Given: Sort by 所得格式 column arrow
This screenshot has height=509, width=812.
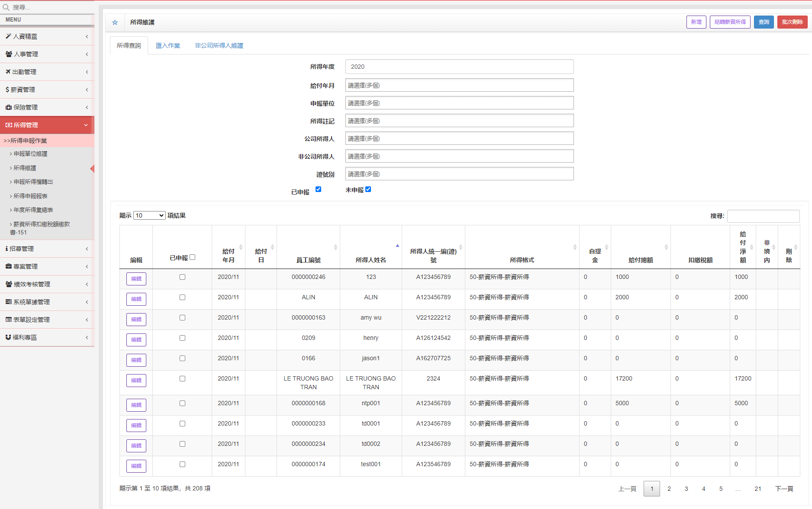Looking at the screenshot, I should tap(575, 247).
